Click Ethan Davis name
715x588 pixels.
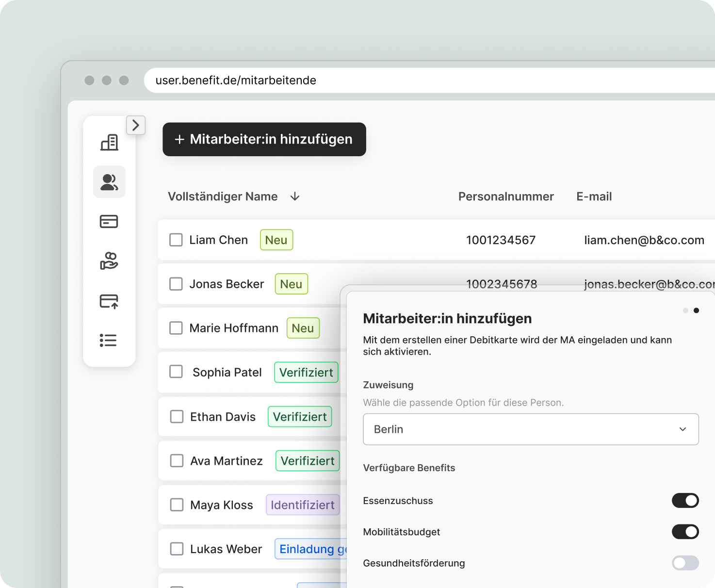pyautogui.click(x=223, y=417)
